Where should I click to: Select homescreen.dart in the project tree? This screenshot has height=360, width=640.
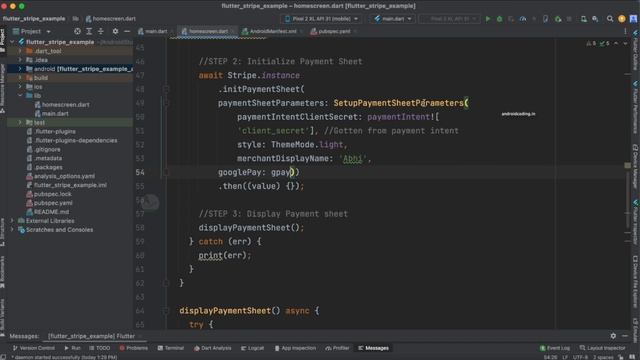(x=65, y=104)
